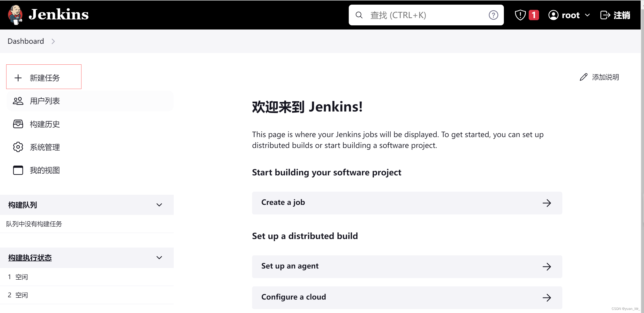Click the window icon beside 我的视图
The image size is (644, 313).
(18, 170)
